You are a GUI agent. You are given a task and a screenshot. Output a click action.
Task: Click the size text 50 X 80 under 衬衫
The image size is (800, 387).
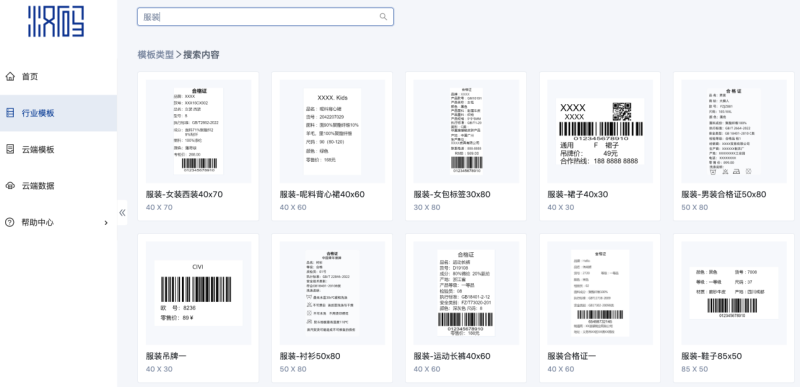[293, 369]
